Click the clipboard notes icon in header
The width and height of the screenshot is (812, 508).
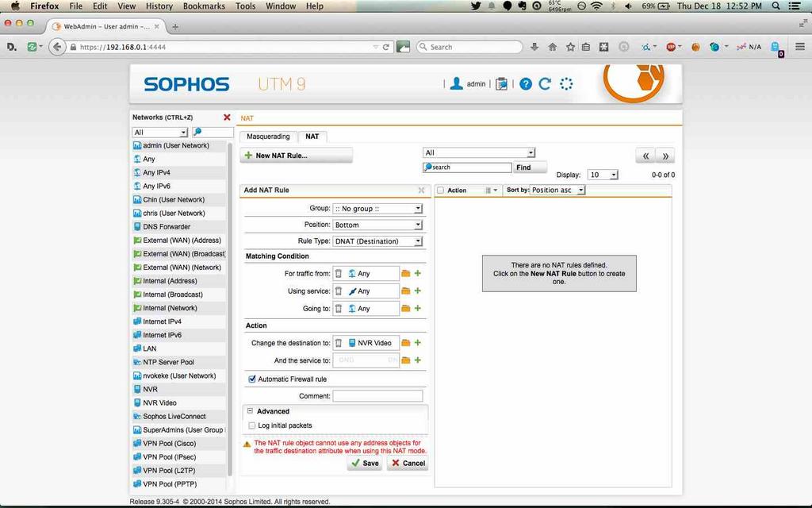[501, 84]
